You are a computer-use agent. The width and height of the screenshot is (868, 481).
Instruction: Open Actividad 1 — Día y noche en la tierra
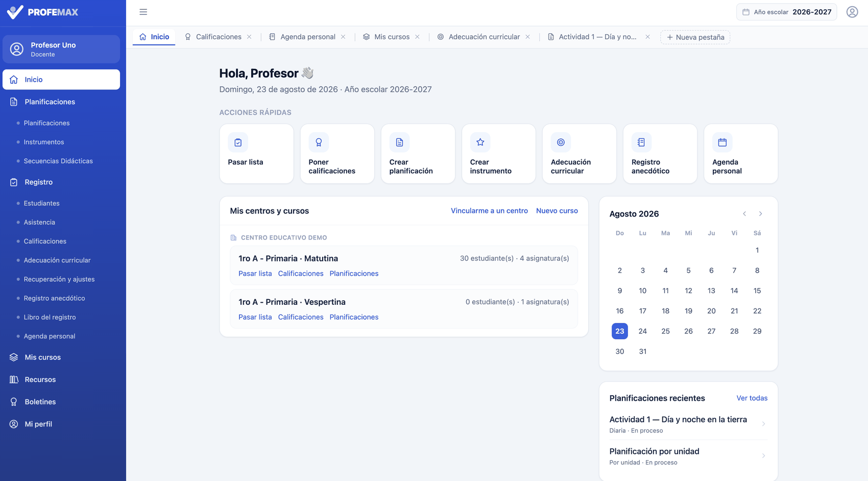(x=688, y=424)
